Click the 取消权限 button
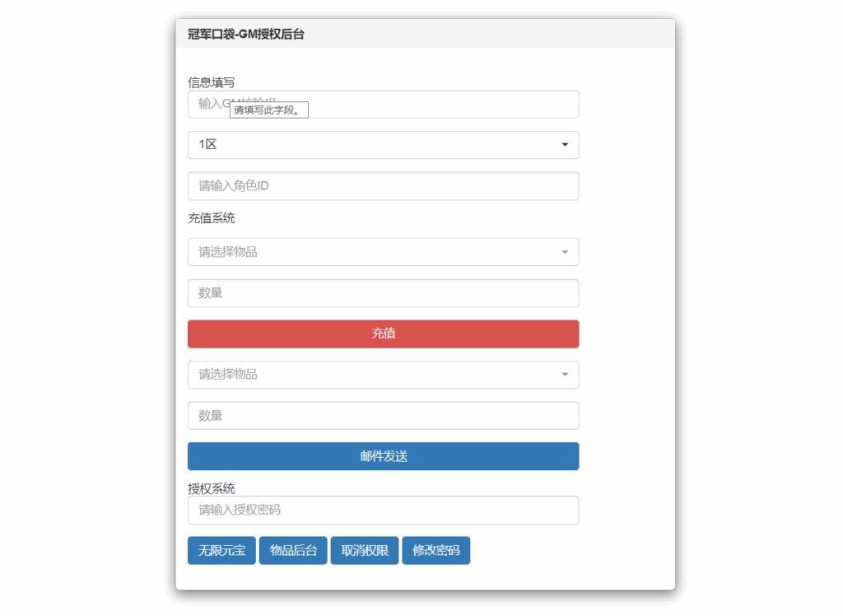Viewport: 843px width, 616px height. [x=365, y=551]
